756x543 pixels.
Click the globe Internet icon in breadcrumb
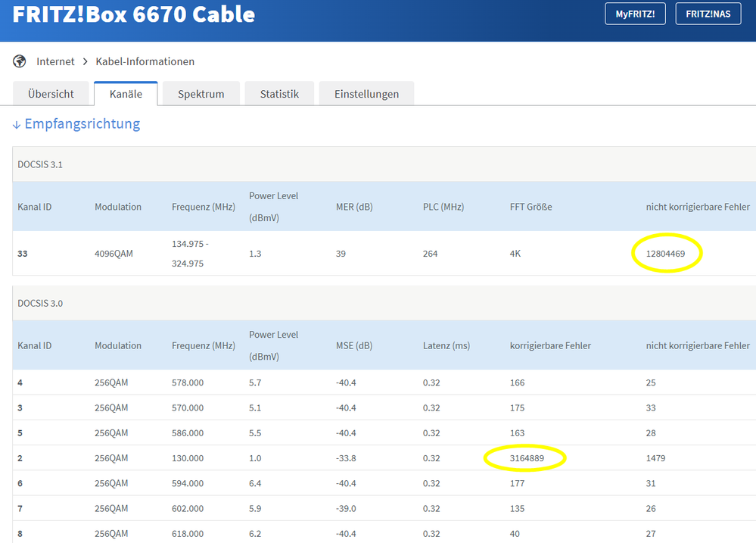tap(19, 61)
